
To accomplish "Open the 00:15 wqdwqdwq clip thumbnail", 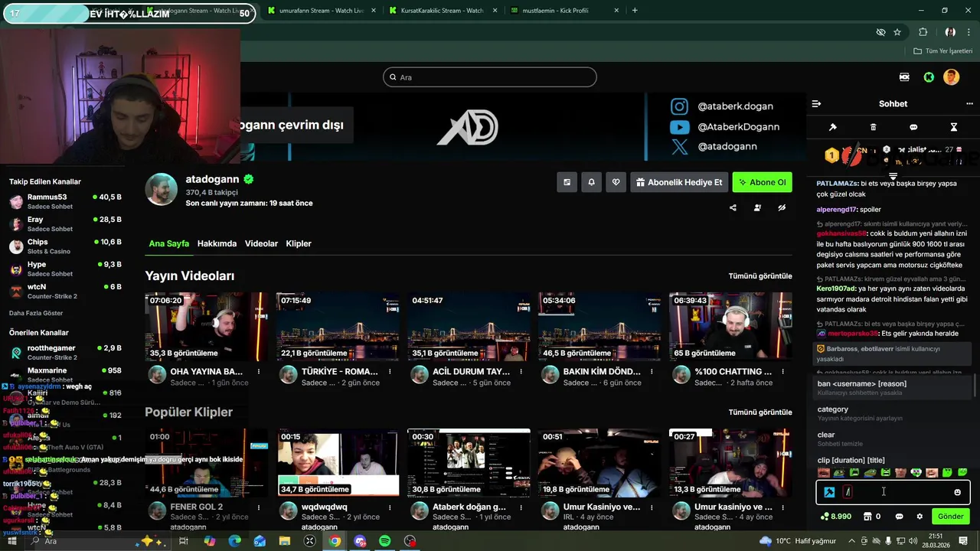I will coord(338,462).
